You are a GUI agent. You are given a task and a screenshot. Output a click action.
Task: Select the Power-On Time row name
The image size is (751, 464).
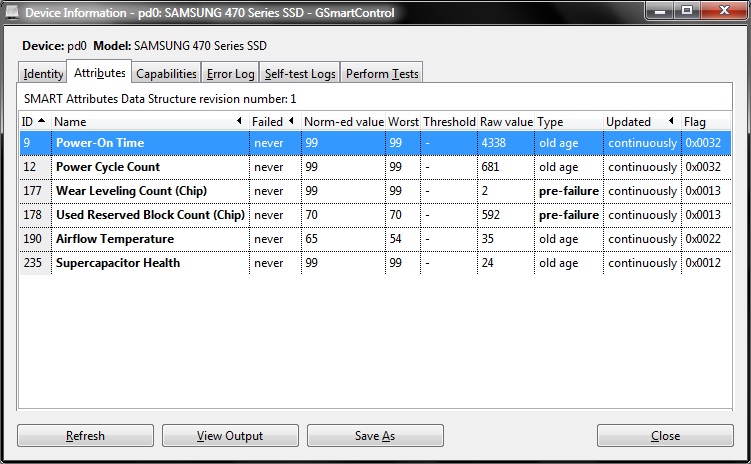pyautogui.click(x=100, y=143)
